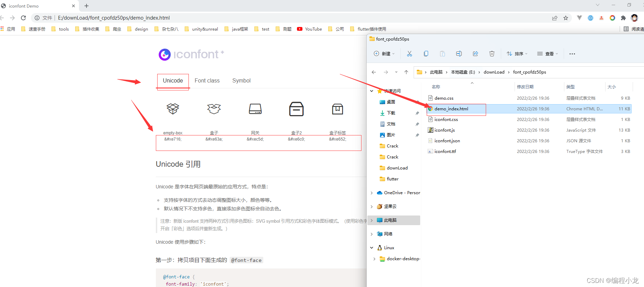This screenshot has height=287, width=644.
Task: Click the empty-box icon in iconfont demo
Action: pyautogui.click(x=173, y=109)
